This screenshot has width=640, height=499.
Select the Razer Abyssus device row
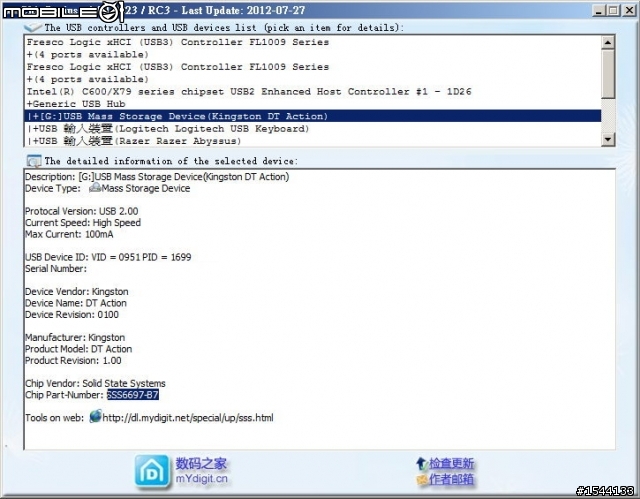[312, 141]
